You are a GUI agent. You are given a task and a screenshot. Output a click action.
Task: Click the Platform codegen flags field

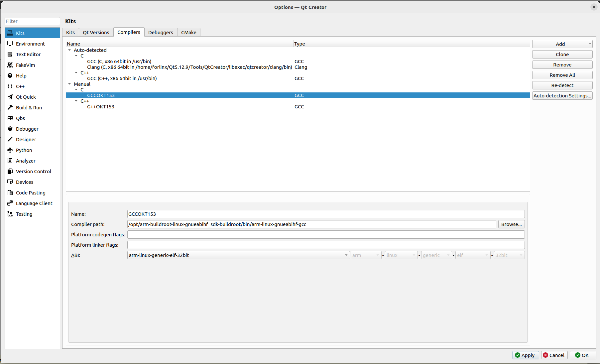coord(326,235)
